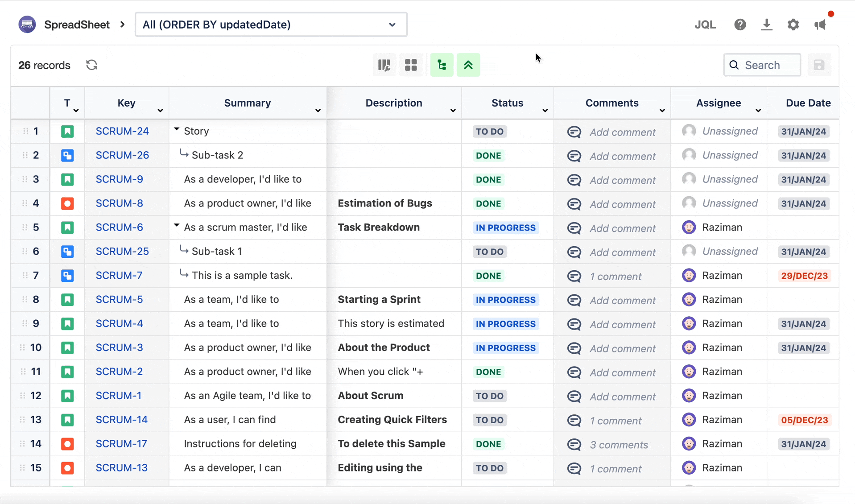
Task: Open the Assignee column header menu
Action: [x=758, y=110]
